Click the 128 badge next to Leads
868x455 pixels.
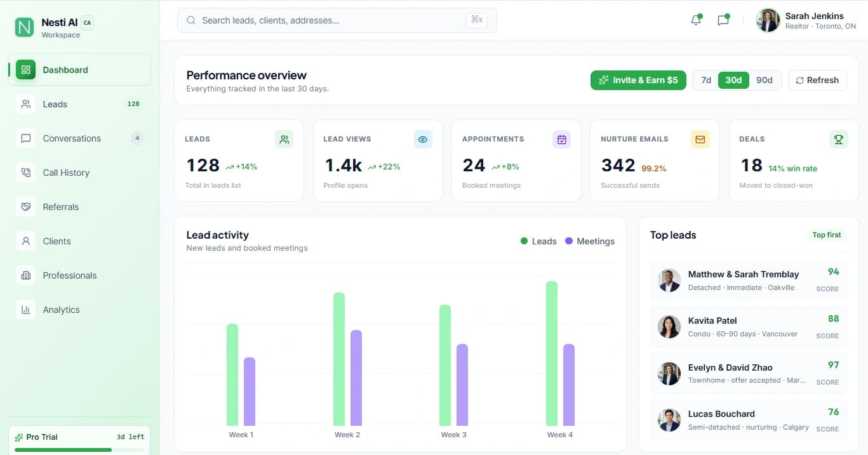pos(133,104)
